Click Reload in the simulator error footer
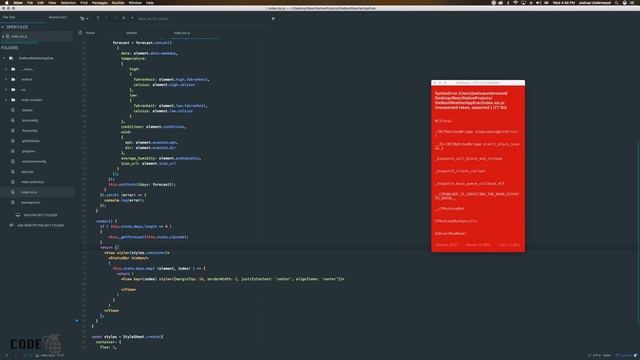This screenshot has width=640, height=360. click(x=478, y=245)
